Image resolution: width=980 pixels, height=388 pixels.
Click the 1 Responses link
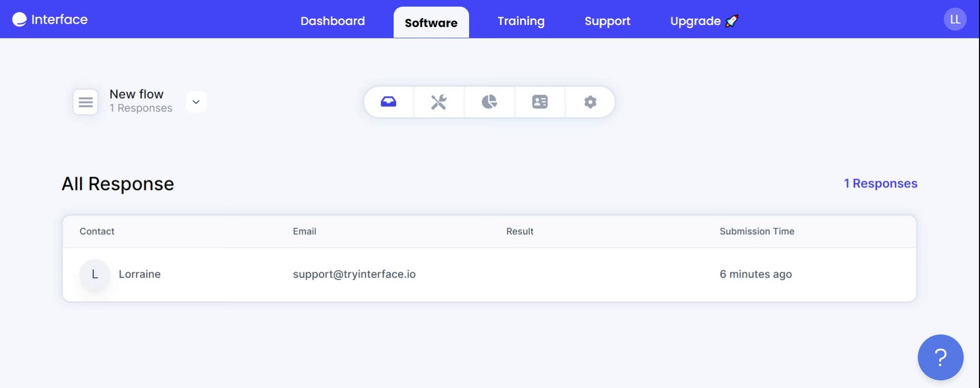pos(880,183)
